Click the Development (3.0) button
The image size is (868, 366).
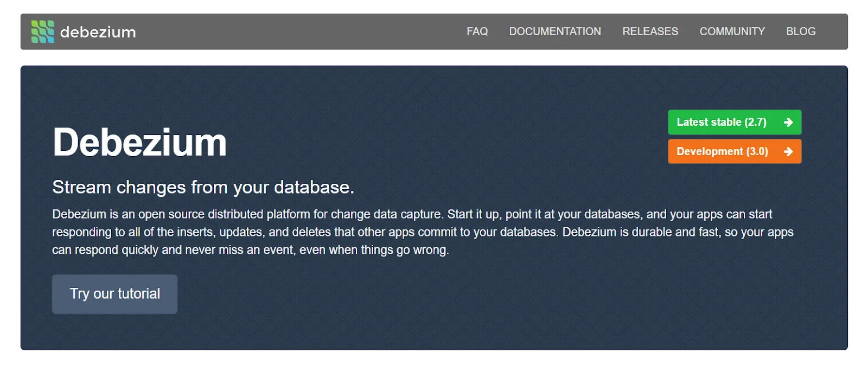[x=735, y=151]
